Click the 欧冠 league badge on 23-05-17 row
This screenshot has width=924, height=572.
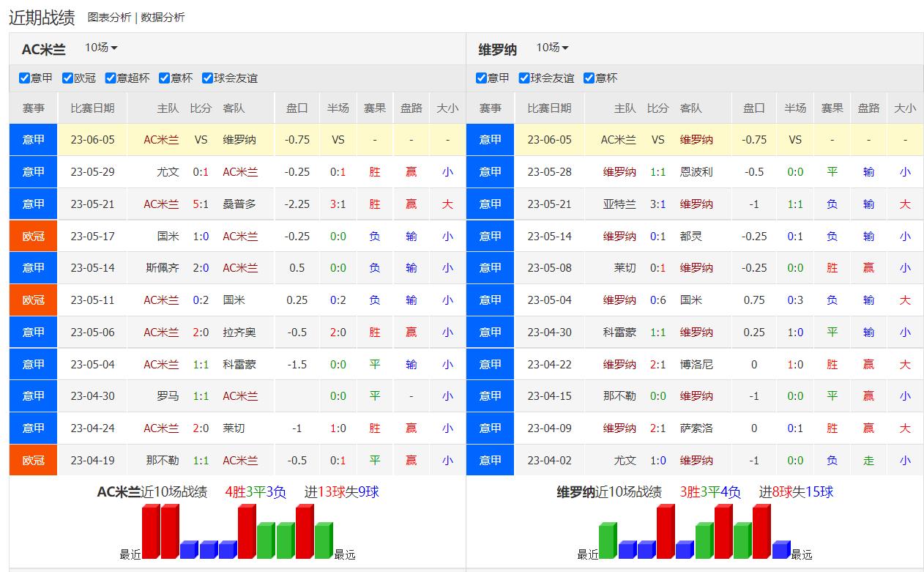32,236
